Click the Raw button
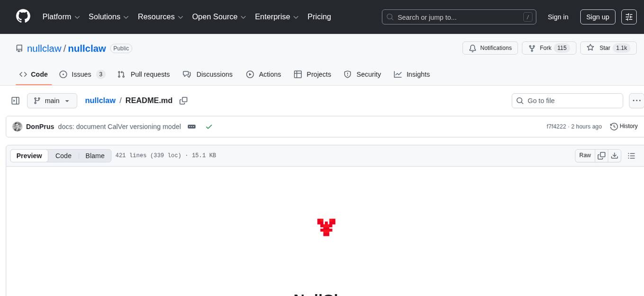The width and height of the screenshot is (644, 296). pos(584,155)
